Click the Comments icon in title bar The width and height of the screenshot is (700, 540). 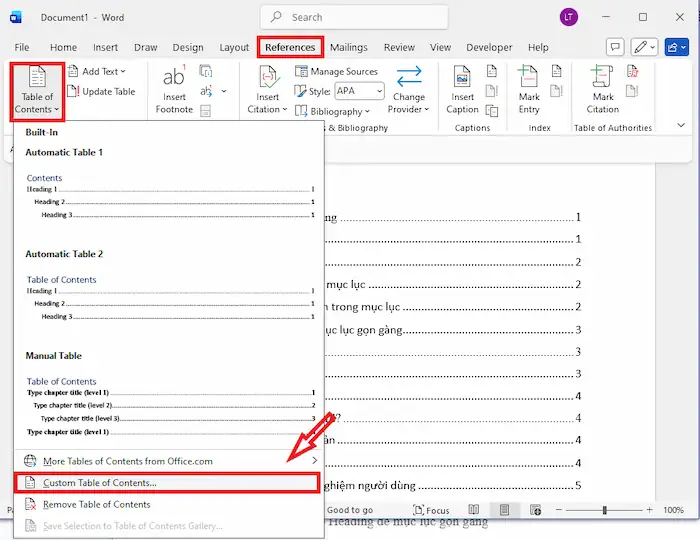click(615, 47)
